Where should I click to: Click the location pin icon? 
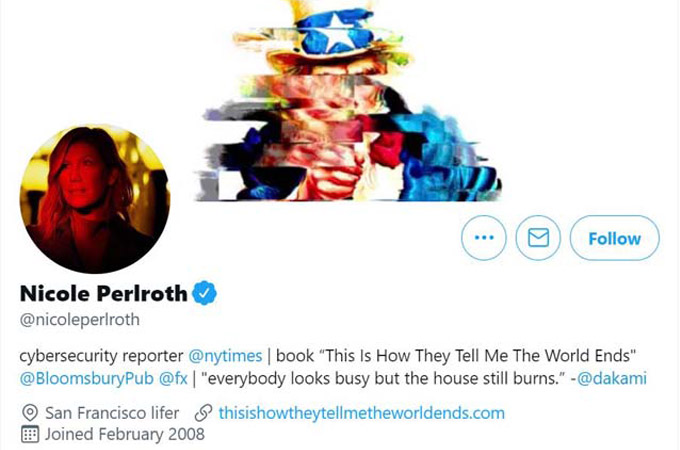pyautogui.click(x=30, y=413)
